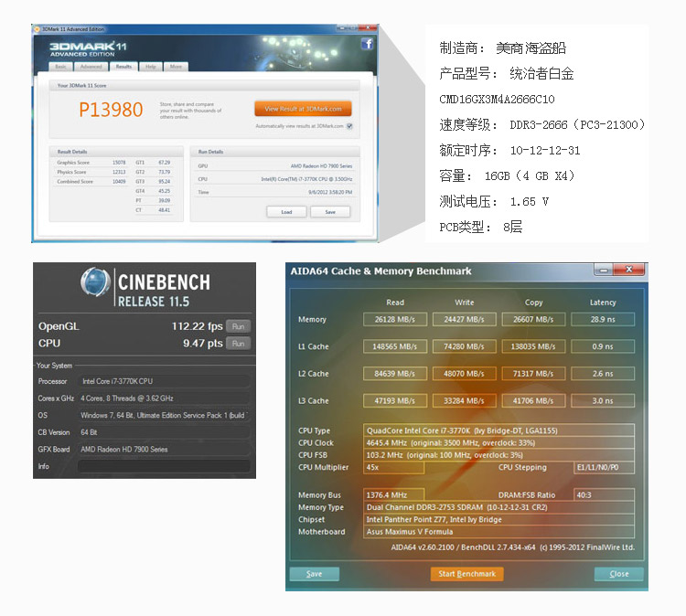Click L1 Cache Copy value 138035 MB/s

click(x=533, y=346)
